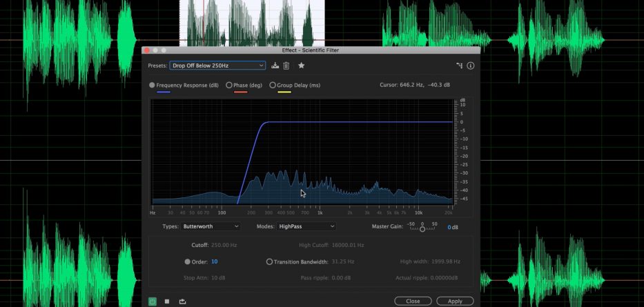Delete the selected preset with trash icon
The height and width of the screenshot is (307, 644).
(286, 66)
